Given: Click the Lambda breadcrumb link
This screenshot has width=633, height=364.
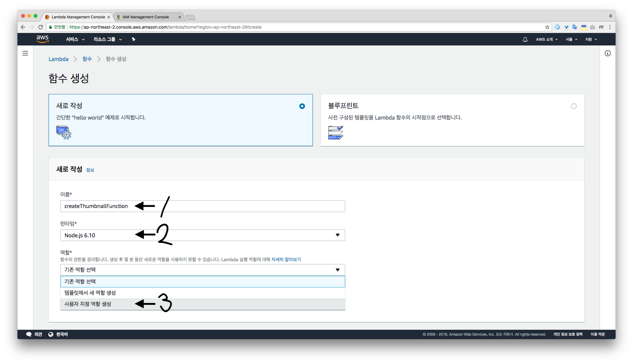Looking at the screenshot, I should click(58, 59).
